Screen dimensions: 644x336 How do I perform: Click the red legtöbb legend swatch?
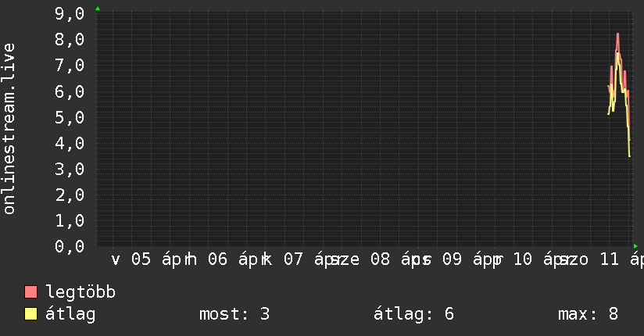coord(31,292)
